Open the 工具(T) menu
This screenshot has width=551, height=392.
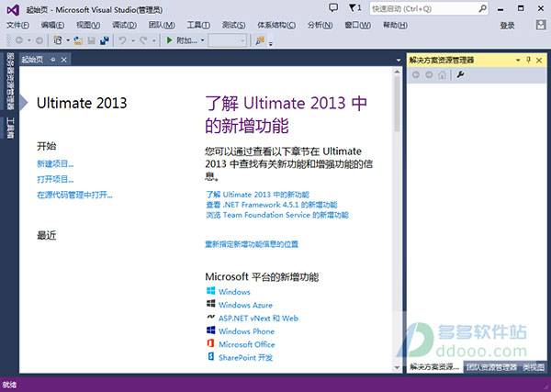[198, 25]
